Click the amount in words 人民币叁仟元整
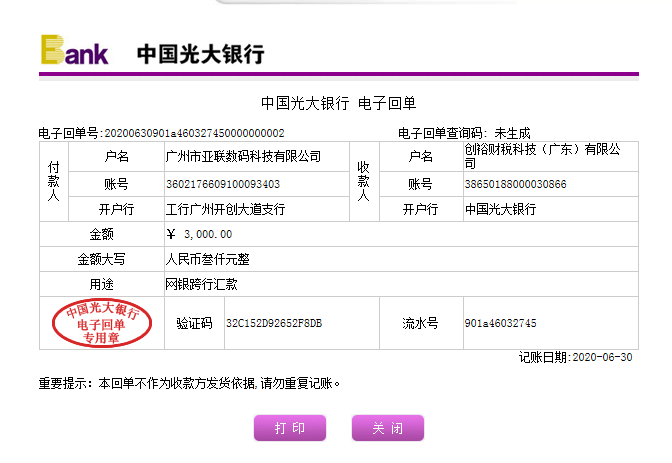This screenshot has height=463, width=672. (207, 259)
